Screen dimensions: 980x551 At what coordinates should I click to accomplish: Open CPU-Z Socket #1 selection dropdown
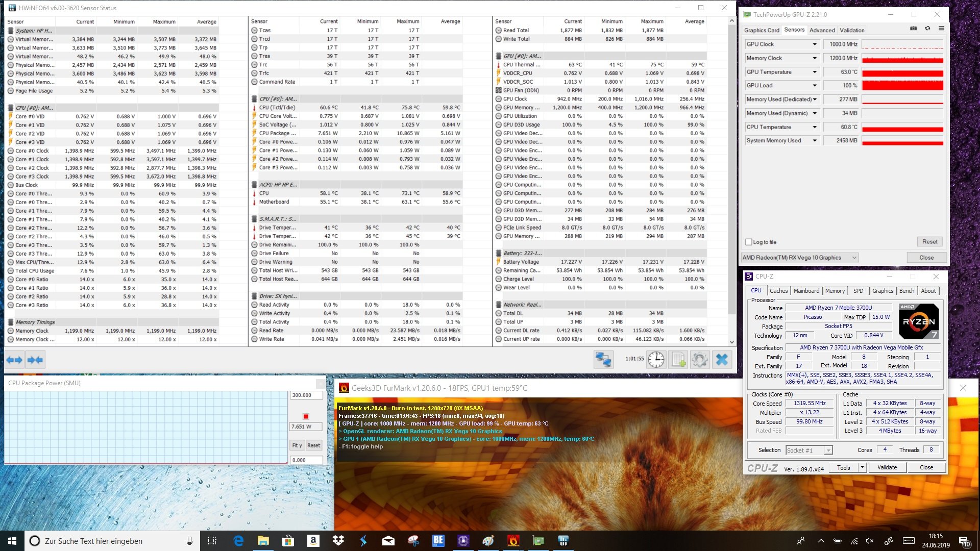(809, 450)
